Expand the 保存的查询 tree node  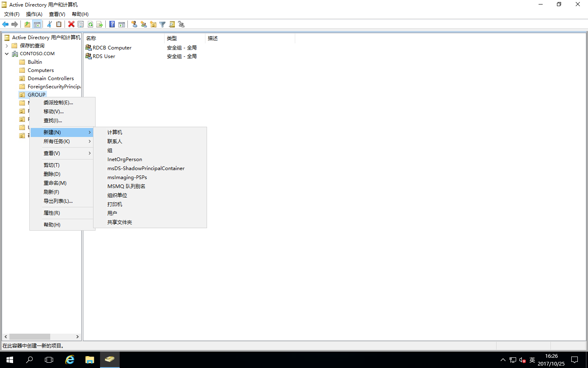tap(7, 46)
